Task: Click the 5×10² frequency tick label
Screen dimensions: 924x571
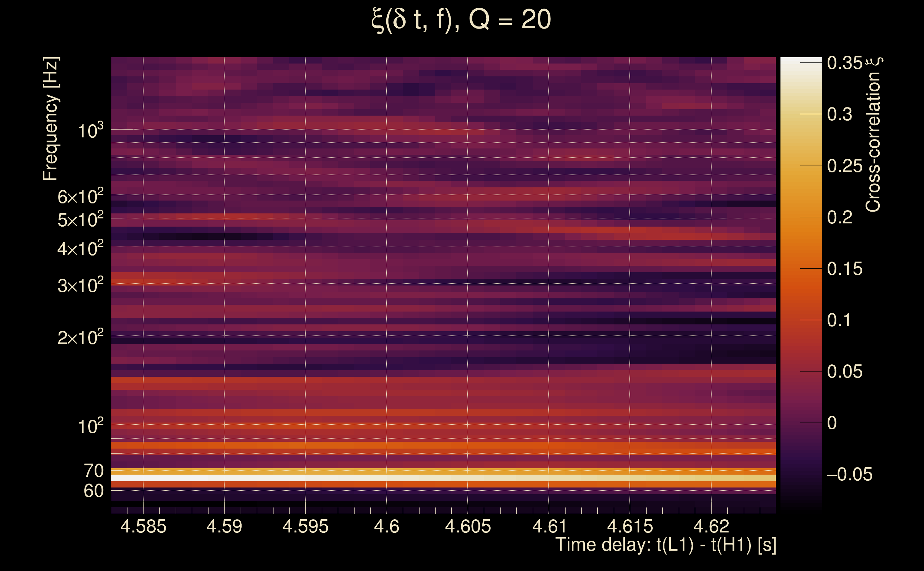Action: pyautogui.click(x=80, y=219)
